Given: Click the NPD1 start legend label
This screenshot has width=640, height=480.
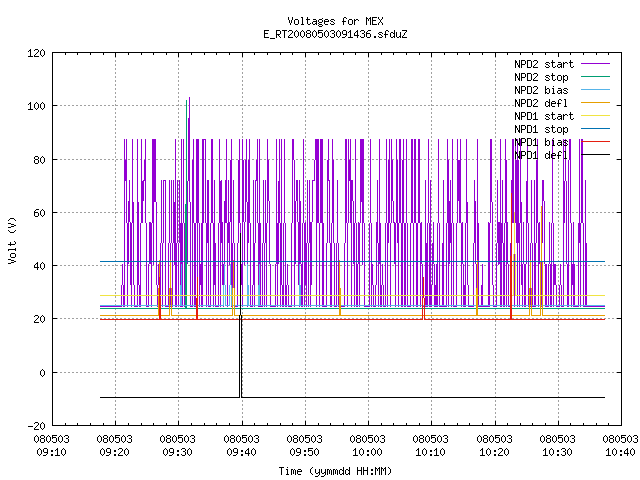Looking at the screenshot, I should pyautogui.click(x=544, y=116).
